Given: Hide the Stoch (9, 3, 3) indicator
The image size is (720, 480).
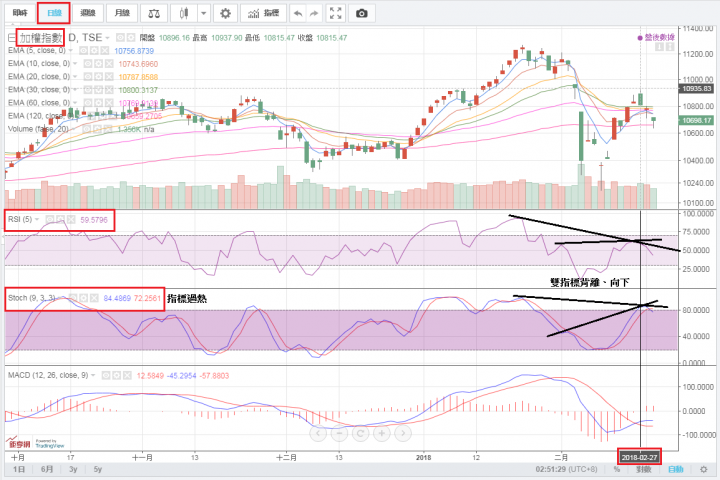Looking at the screenshot, I should click(x=73, y=298).
